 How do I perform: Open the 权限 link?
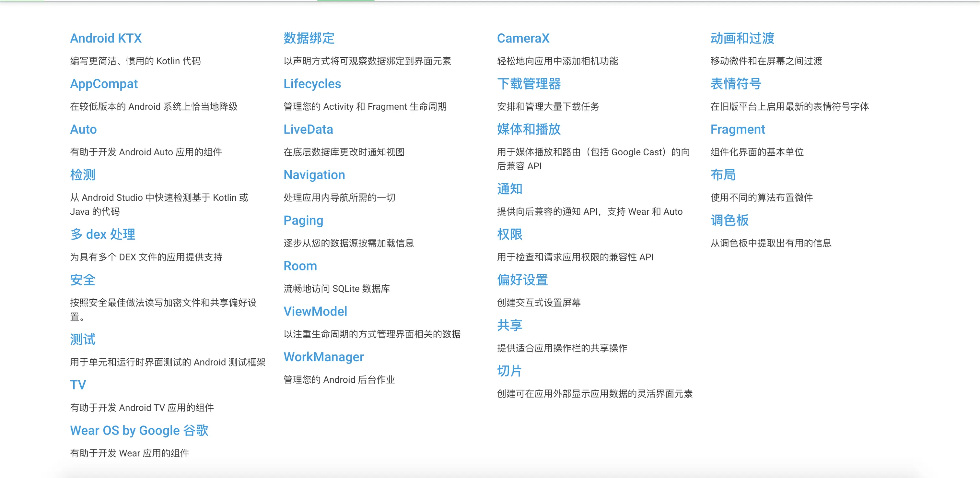coord(509,234)
